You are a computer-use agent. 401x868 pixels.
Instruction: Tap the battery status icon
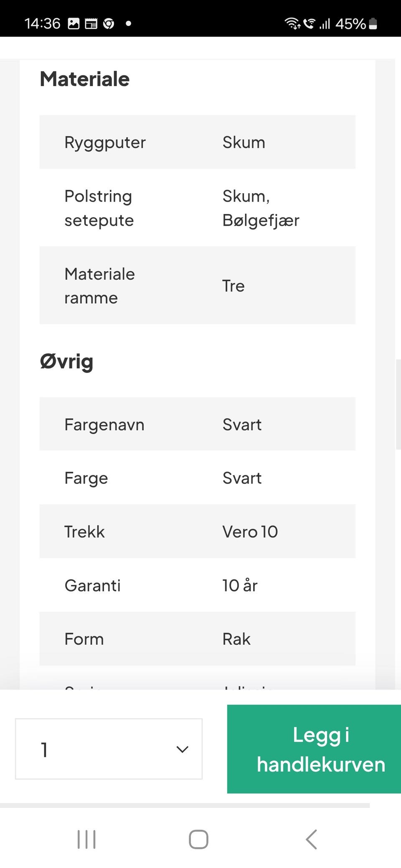(x=373, y=24)
